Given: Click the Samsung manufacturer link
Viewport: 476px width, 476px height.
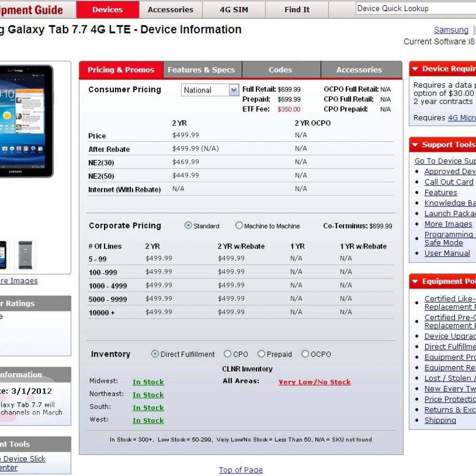Looking at the screenshot, I should 451,30.
